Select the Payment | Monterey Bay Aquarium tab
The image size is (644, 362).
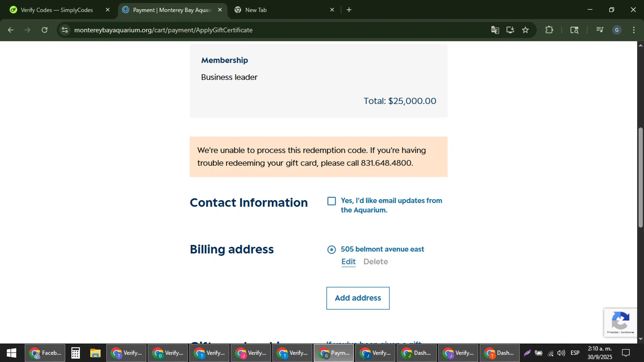(x=172, y=10)
